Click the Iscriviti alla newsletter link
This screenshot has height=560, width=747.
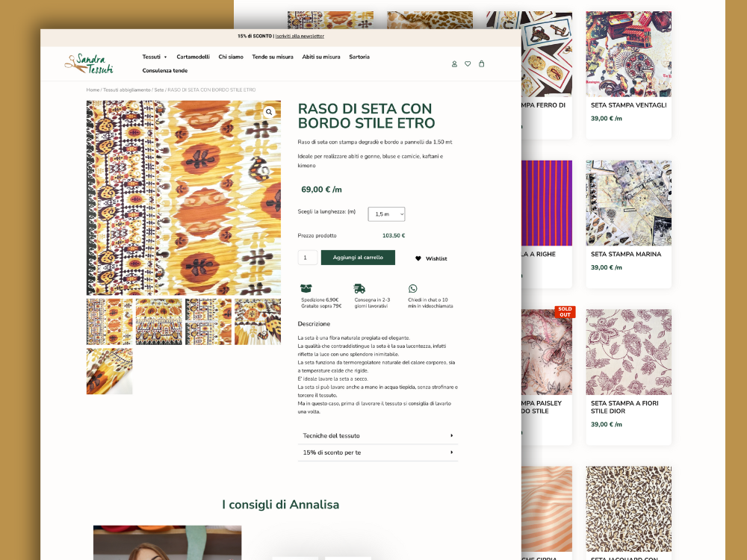click(x=300, y=36)
